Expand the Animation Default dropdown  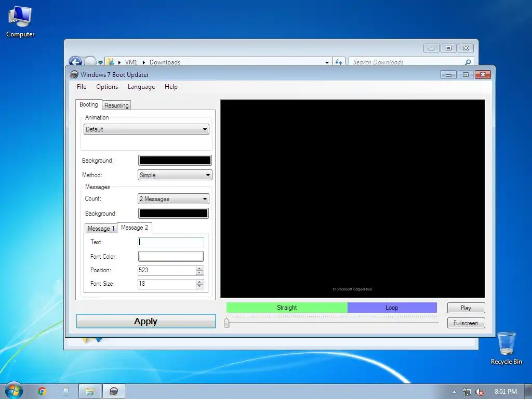pos(146,129)
